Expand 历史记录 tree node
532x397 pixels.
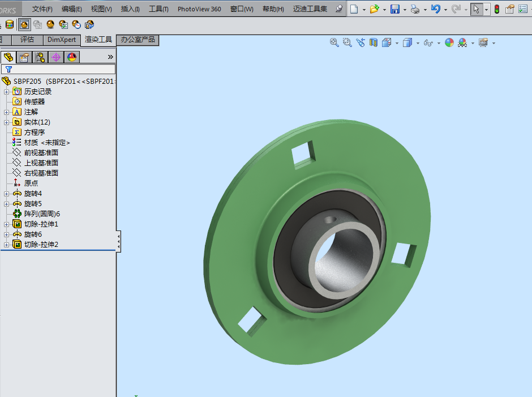click(6, 92)
